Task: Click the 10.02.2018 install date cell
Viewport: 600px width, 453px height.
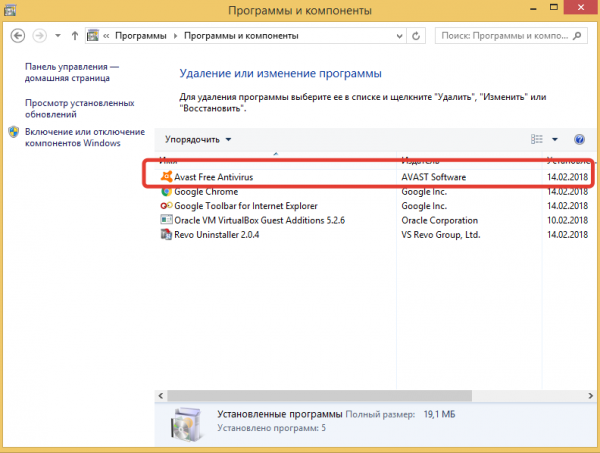Action: [x=567, y=220]
